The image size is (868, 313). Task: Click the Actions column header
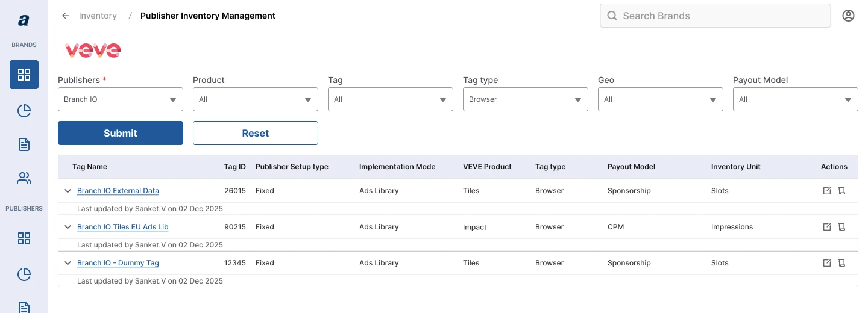coord(834,167)
